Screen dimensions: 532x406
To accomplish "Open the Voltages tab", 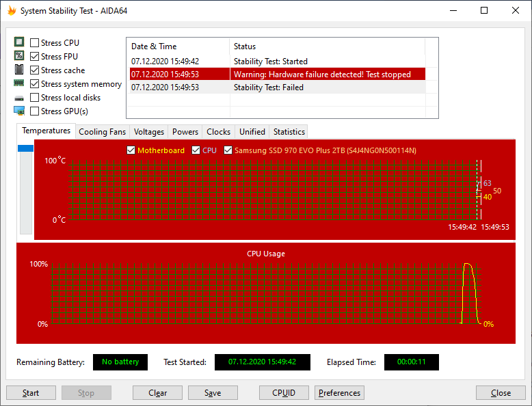I will [149, 132].
